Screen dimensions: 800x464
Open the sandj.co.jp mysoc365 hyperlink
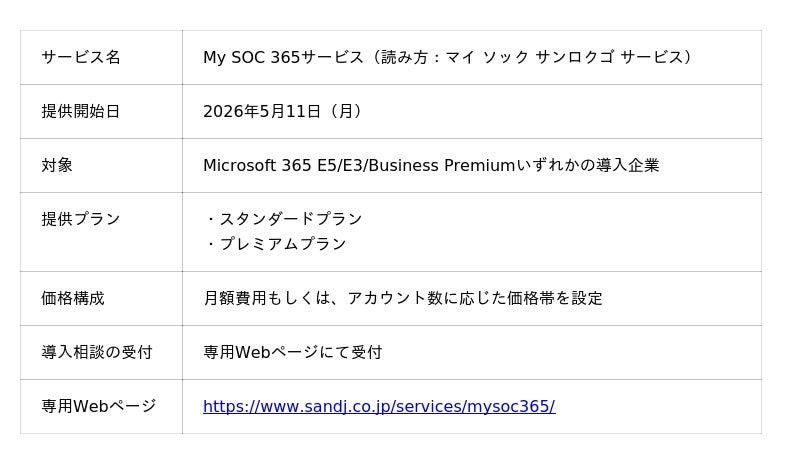click(378, 406)
